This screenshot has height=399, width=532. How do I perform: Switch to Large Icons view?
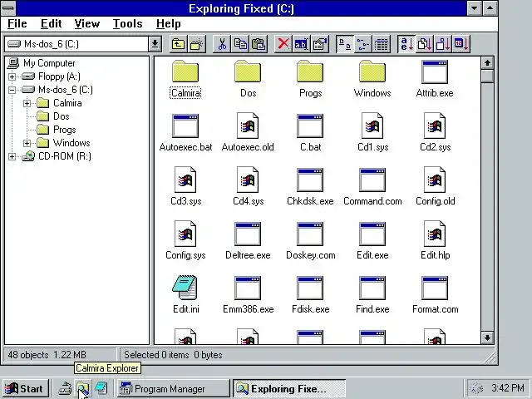345,44
